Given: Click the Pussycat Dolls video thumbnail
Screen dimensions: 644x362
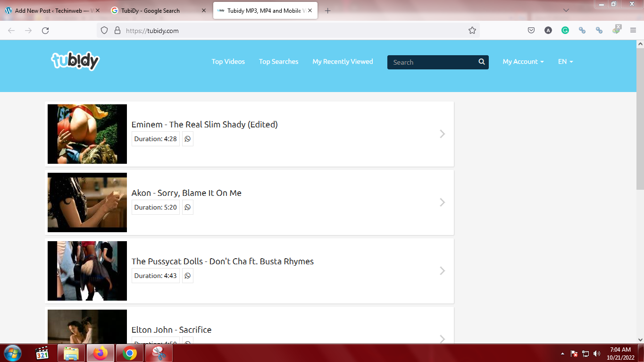Looking at the screenshot, I should tap(87, 271).
